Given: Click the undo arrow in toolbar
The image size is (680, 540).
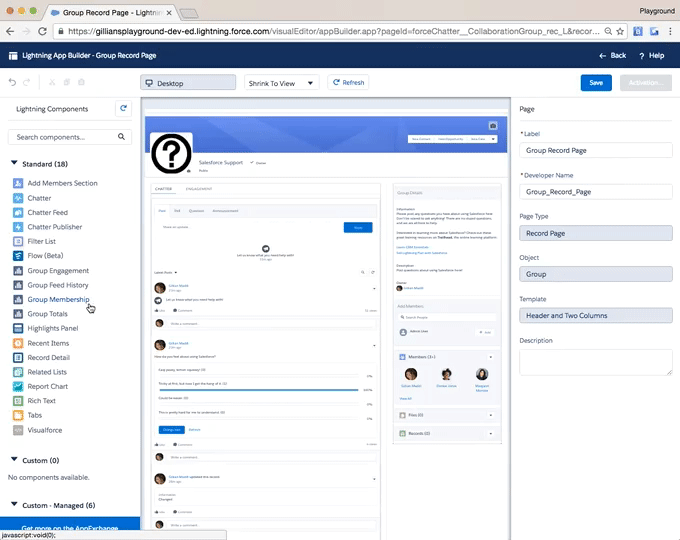Looking at the screenshot, I should click(12, 82).
